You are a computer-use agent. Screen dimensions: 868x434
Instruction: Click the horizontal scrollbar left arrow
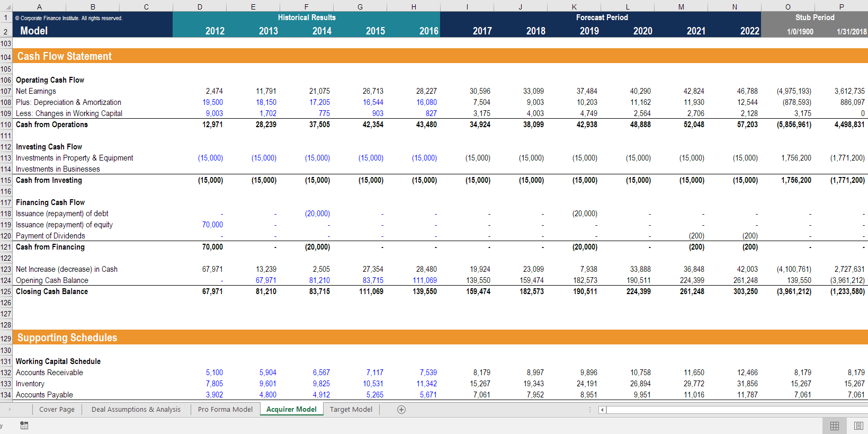pyautogui.click(x=602, y=410)
